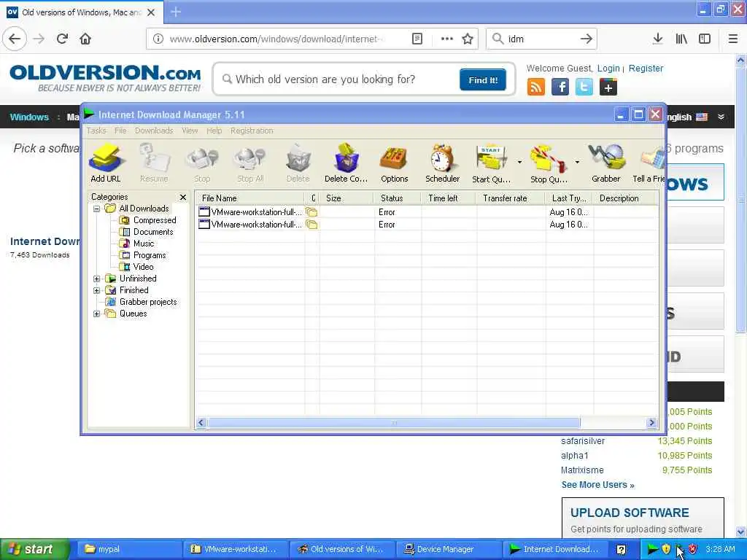Sort by File Name column header
Screen dimensions: 747x560
click(250, 198)
